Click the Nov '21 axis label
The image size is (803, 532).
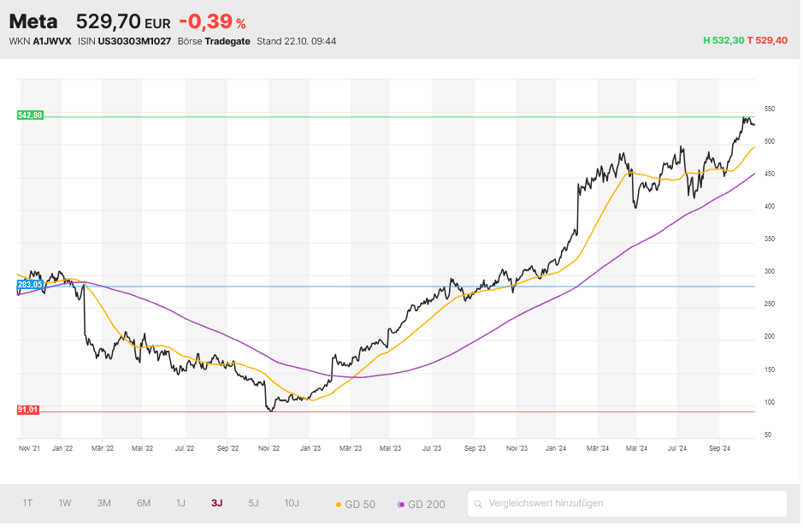click(x=29, y=448)
